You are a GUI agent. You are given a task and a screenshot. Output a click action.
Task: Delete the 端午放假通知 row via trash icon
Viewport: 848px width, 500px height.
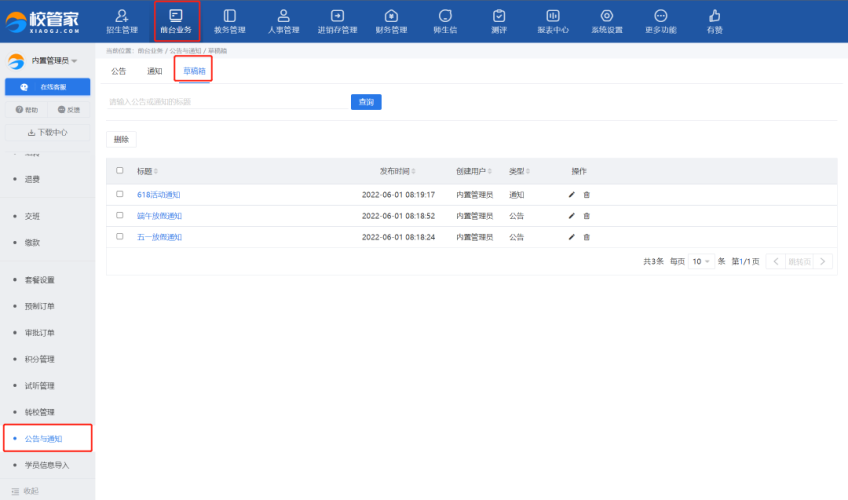click(587, 216)
